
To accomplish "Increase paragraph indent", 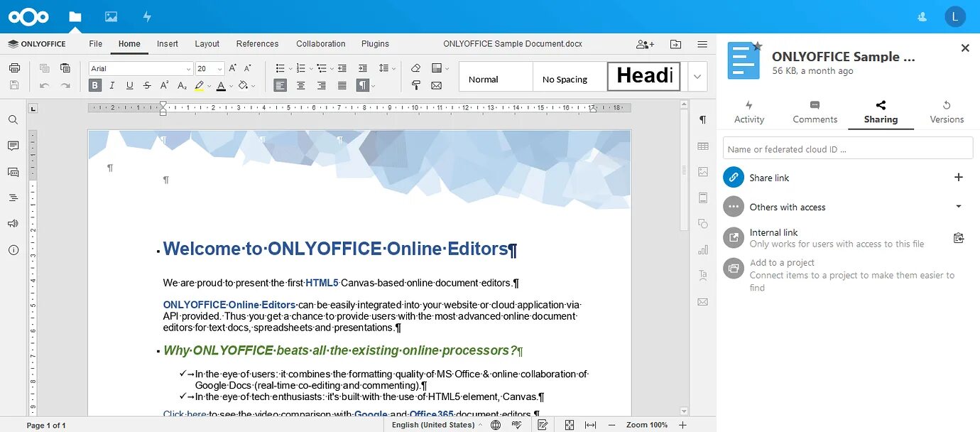I will tap(363, 68).
